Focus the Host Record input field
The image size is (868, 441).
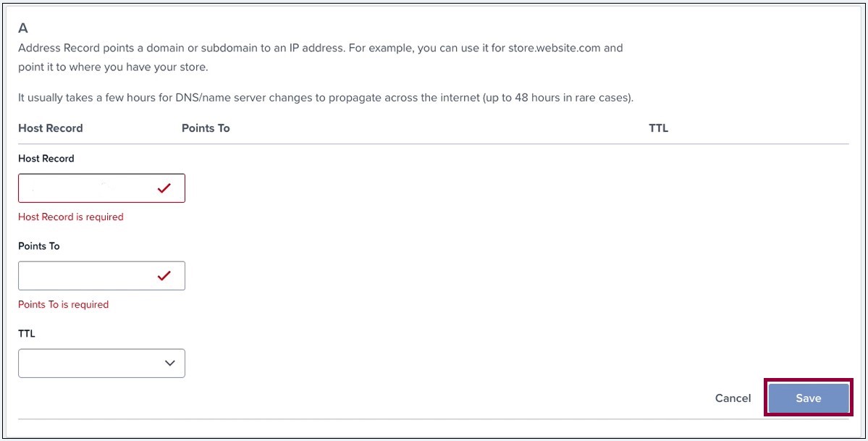pos(101,188)
